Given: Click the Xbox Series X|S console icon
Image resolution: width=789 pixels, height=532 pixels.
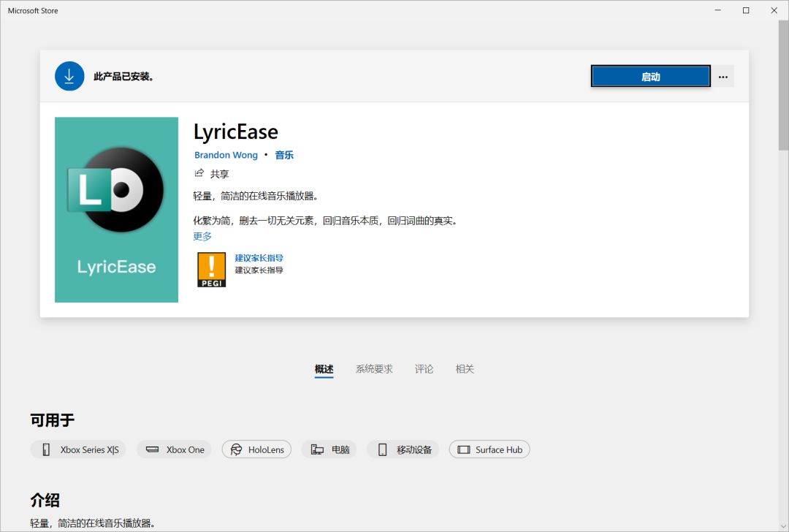Looking at the screenshot, I should pyautogui.click(x=46, y=449).
